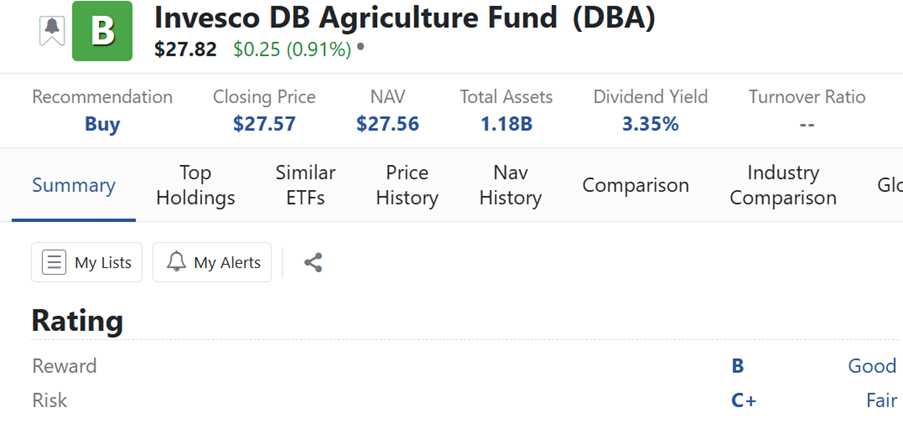Switch to Top Holdings tab
Screen dimensions: 903x423
point(196,185)
